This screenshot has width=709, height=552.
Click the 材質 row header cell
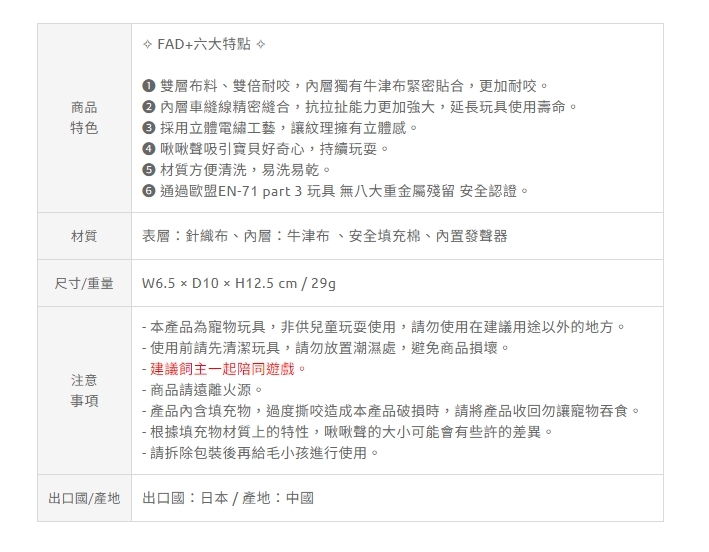84,236
